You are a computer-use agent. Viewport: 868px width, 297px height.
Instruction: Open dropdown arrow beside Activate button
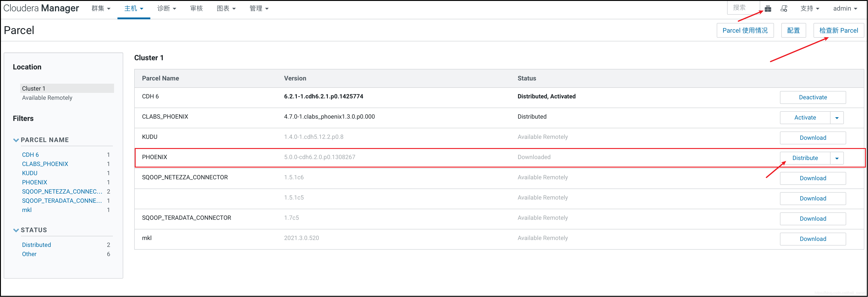click(837, 118)
